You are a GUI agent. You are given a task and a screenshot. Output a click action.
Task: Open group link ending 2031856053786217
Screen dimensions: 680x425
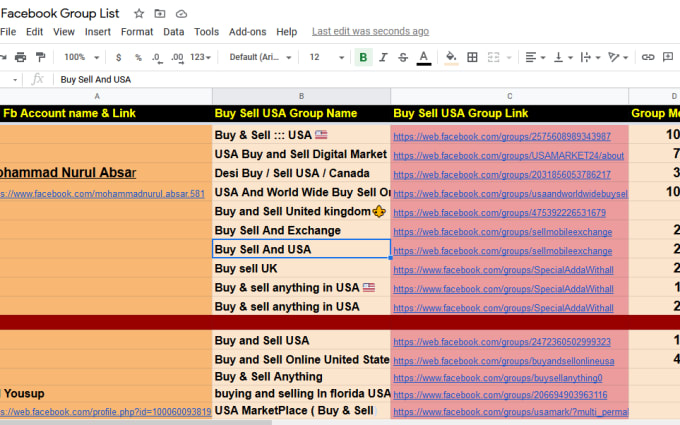click(502, 175)
